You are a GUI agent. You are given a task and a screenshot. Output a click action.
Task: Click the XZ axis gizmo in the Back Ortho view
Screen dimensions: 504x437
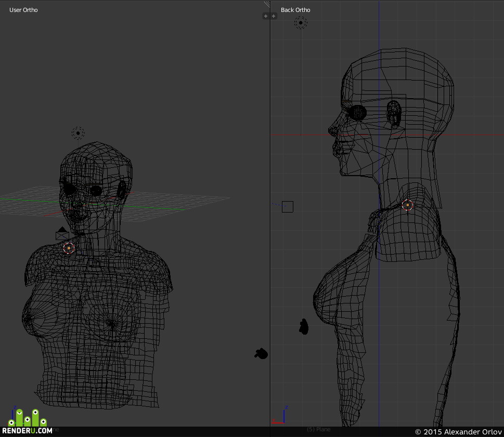280,415
